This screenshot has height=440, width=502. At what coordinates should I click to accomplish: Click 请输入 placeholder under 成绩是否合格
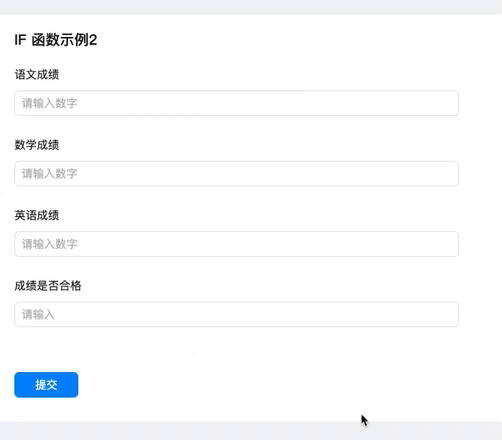(x=38, y=314)
